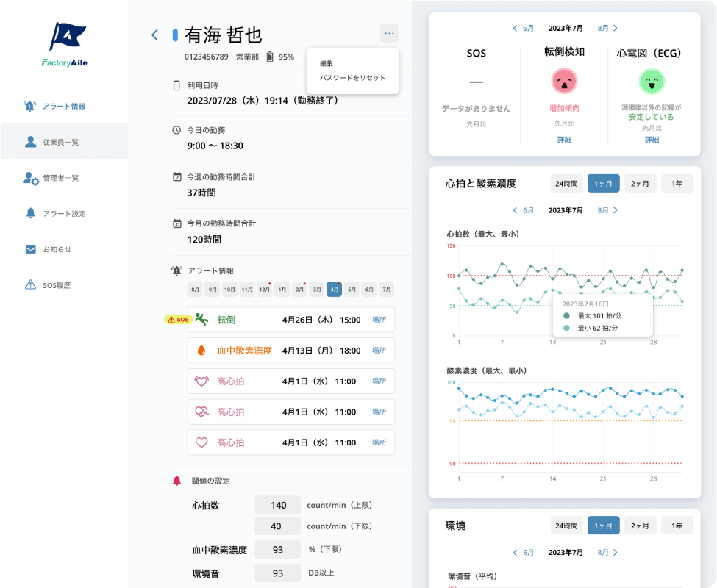The width and height of the screenshot is (717, 588).
Task: Open お知らせ mail section
Action: click(49, 249)
